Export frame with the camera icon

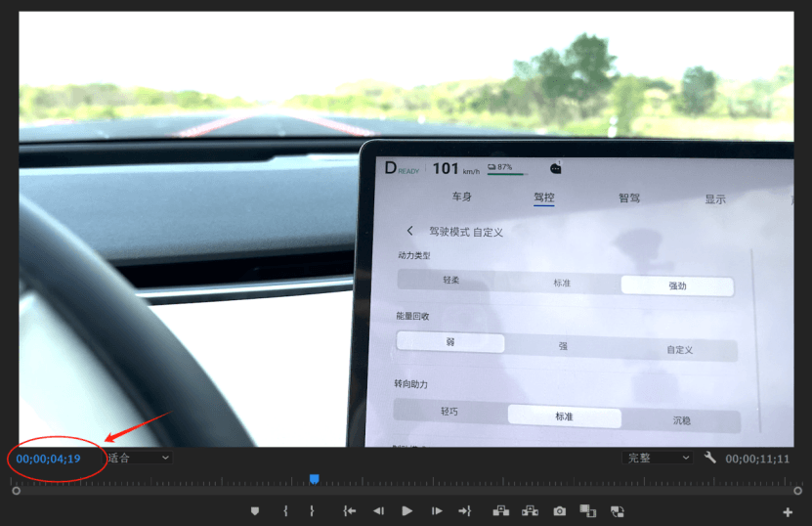[x=559, y=511]
